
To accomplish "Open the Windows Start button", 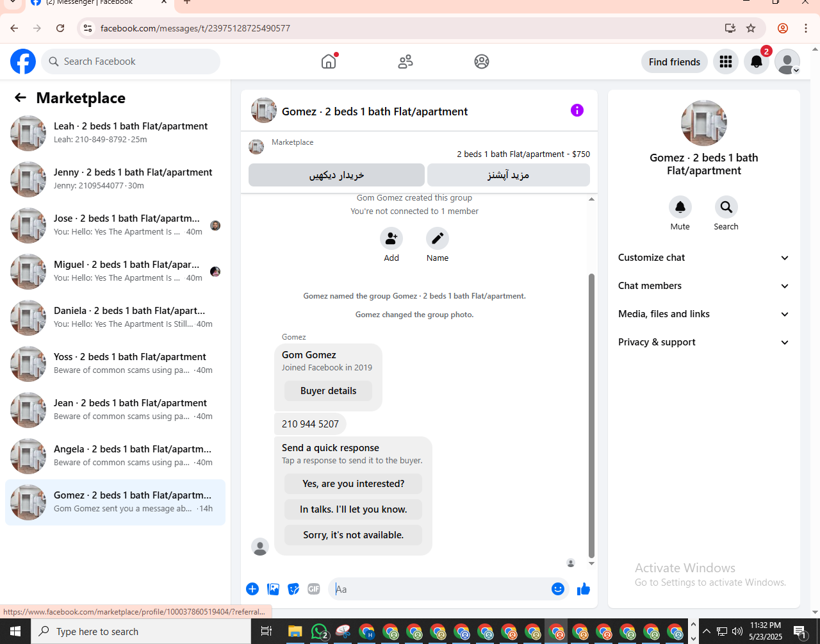I will (x=15, y=631).
